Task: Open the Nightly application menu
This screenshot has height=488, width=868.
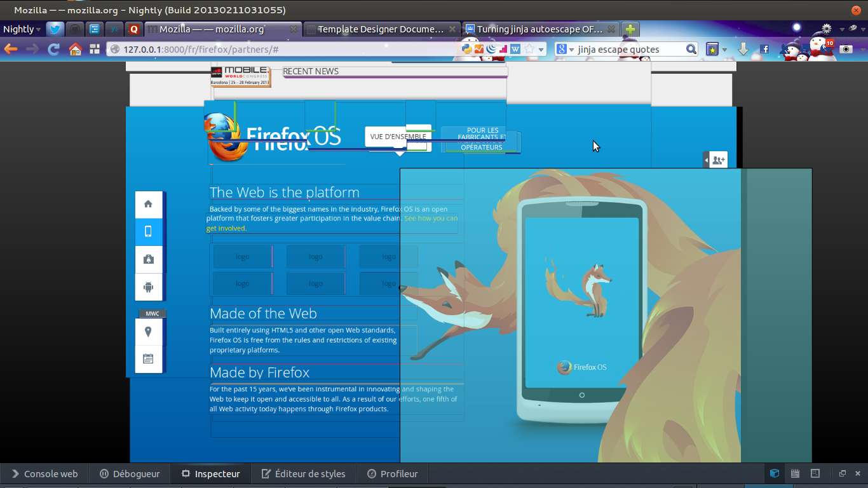Action: [x=22, y=29]
